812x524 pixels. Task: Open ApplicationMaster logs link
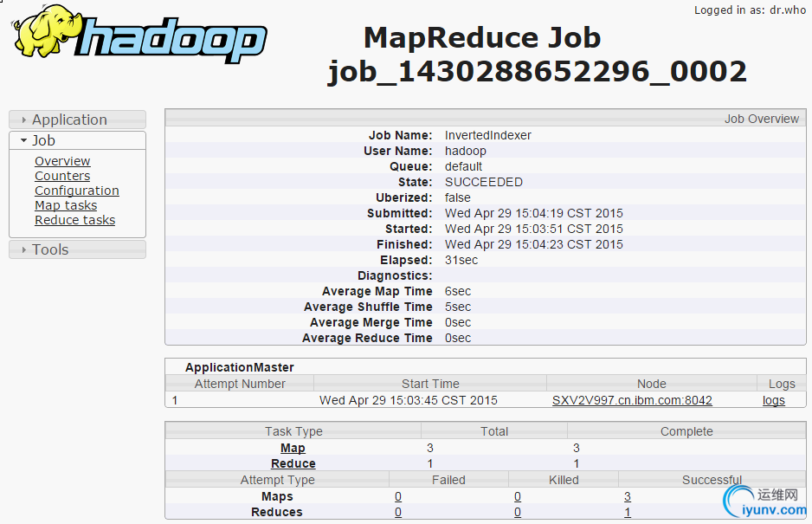tap(774, 400)
